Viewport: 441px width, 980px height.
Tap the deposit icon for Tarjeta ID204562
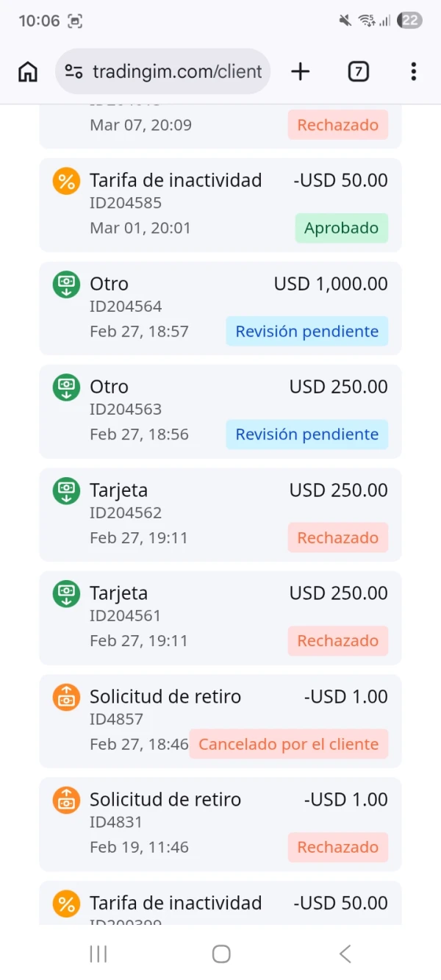pos(66,491)
